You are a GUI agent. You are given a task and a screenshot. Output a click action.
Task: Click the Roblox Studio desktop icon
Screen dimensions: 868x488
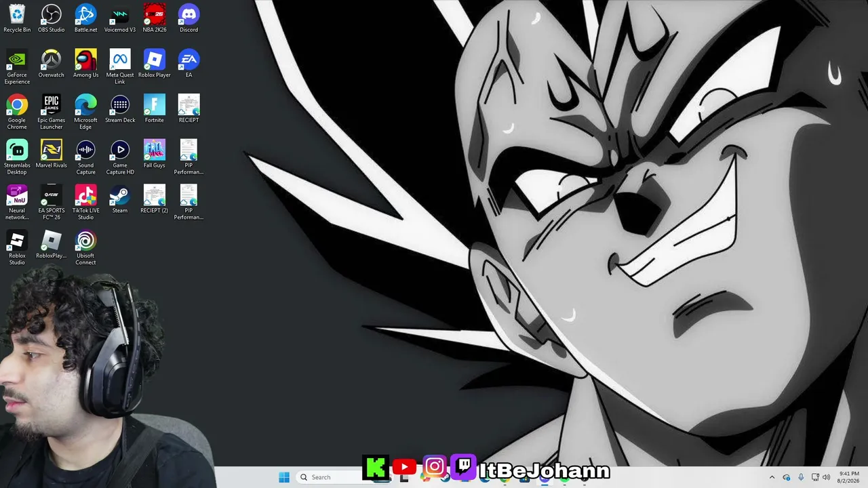[x=17, y=247]
